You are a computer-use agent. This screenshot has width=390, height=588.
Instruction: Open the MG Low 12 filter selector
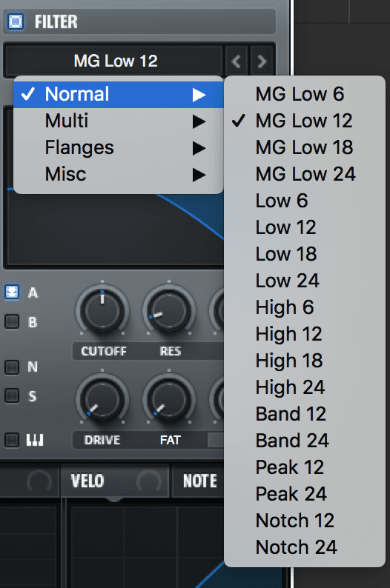(x=113, y=61)
